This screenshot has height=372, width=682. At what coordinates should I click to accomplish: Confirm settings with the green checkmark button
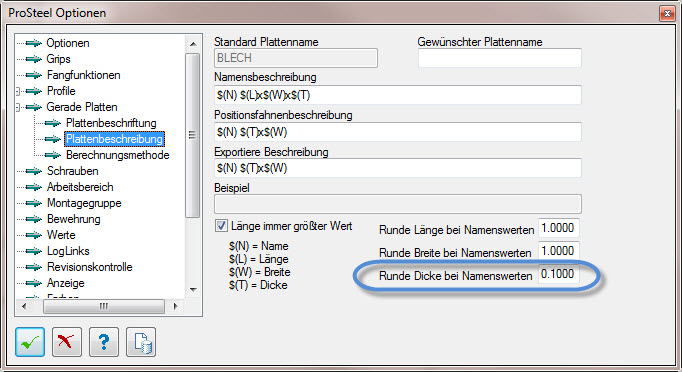coord(30,342)
